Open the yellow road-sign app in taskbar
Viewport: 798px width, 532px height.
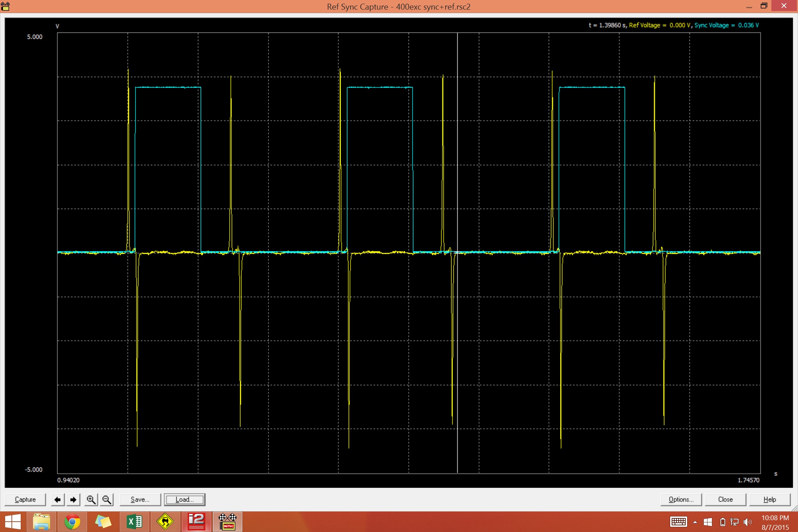point(165,522)
